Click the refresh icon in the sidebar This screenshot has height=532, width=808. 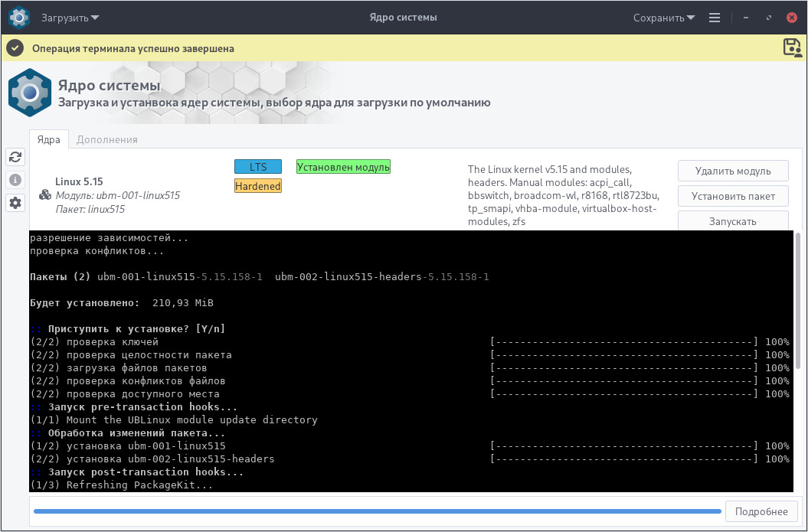[x=15, y=157]
